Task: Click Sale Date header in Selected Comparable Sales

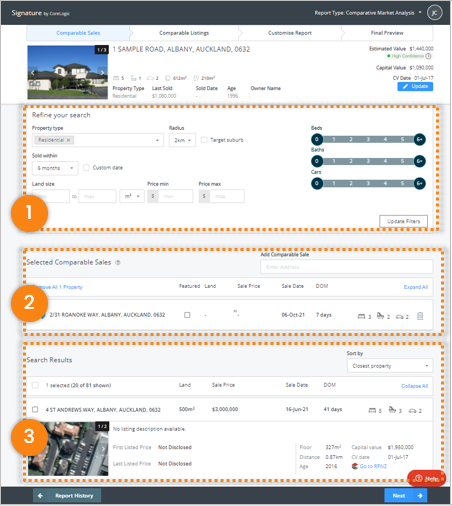Action: [x=292, y=286]
